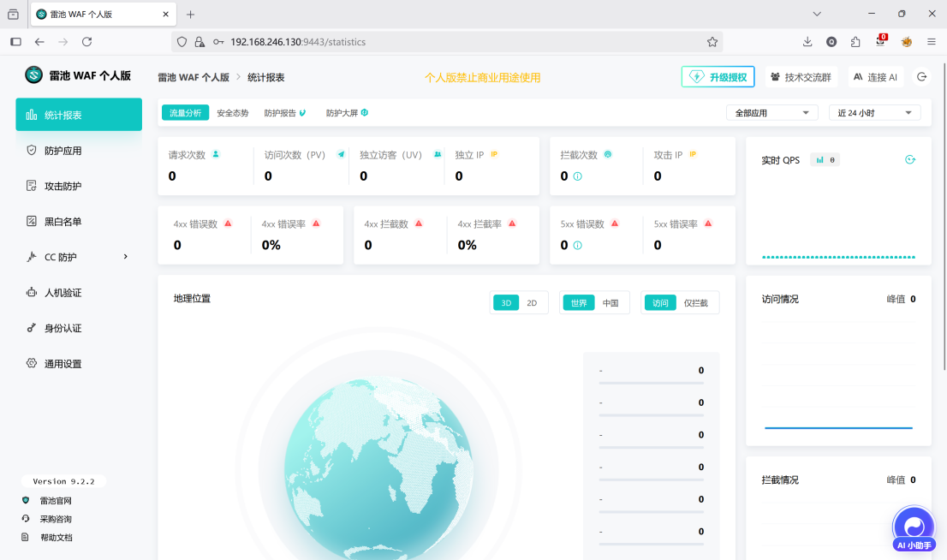
Task: Select the 中国 map scope
Action: (x=610, y=302)
